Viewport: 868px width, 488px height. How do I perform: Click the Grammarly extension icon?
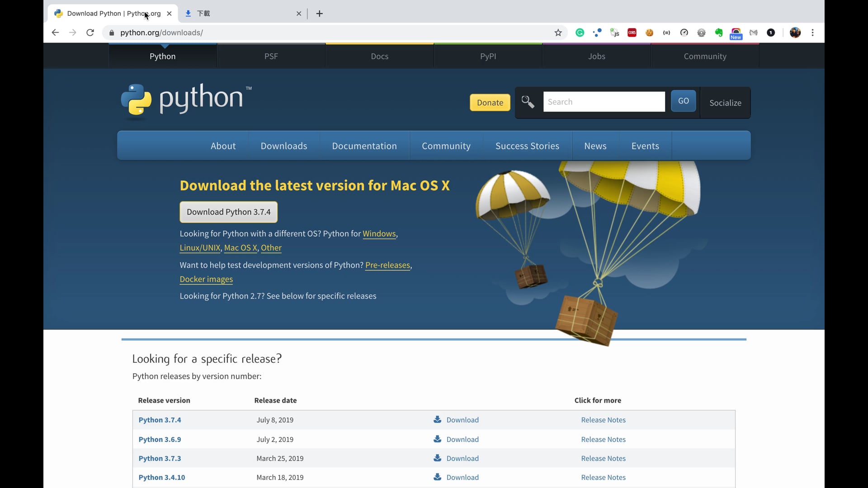[580, 33]
